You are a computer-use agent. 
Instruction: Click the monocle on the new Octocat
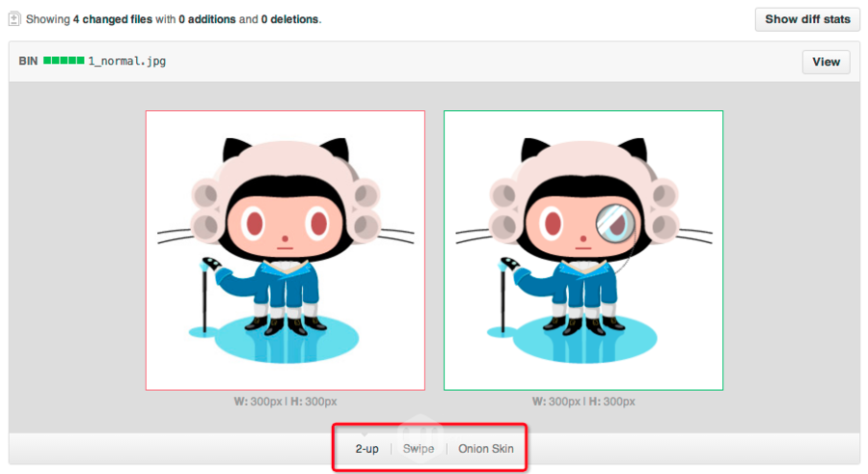point(615,223)
